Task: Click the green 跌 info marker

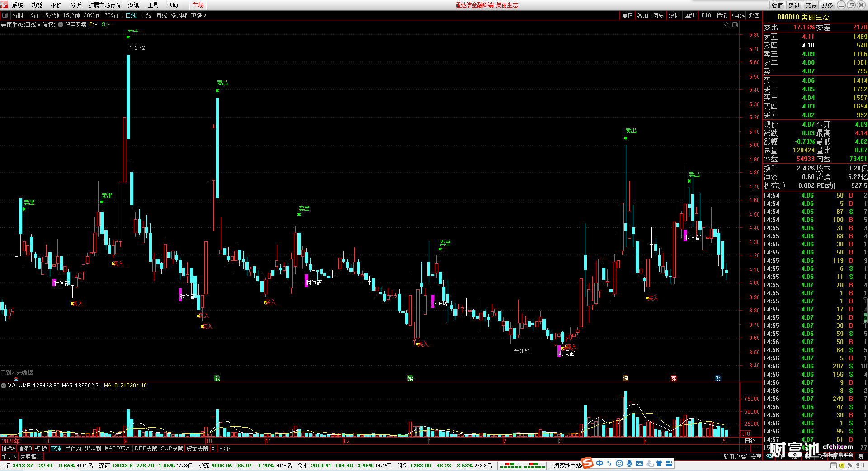Action: click(x=217, y=378)
